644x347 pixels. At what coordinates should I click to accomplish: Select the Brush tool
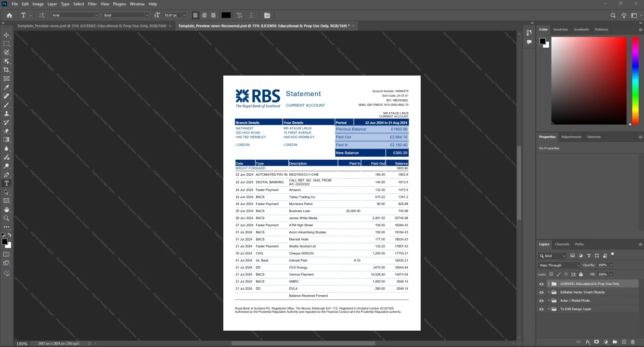(6, 105)
